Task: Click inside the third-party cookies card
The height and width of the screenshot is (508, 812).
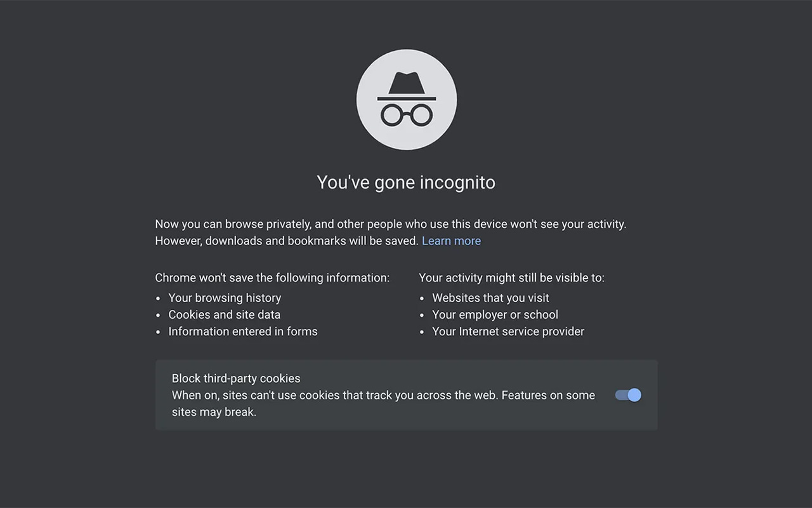Action: click(381, 395)
